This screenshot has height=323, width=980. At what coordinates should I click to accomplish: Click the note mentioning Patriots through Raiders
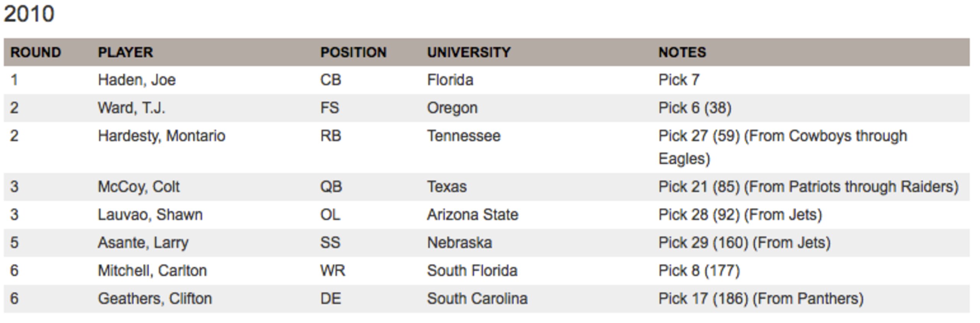808,187
